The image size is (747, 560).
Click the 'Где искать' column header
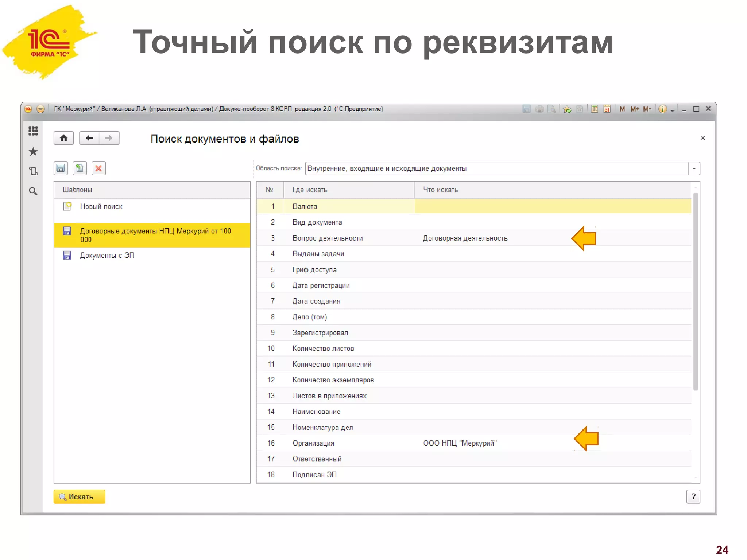[x=349, y=190]
